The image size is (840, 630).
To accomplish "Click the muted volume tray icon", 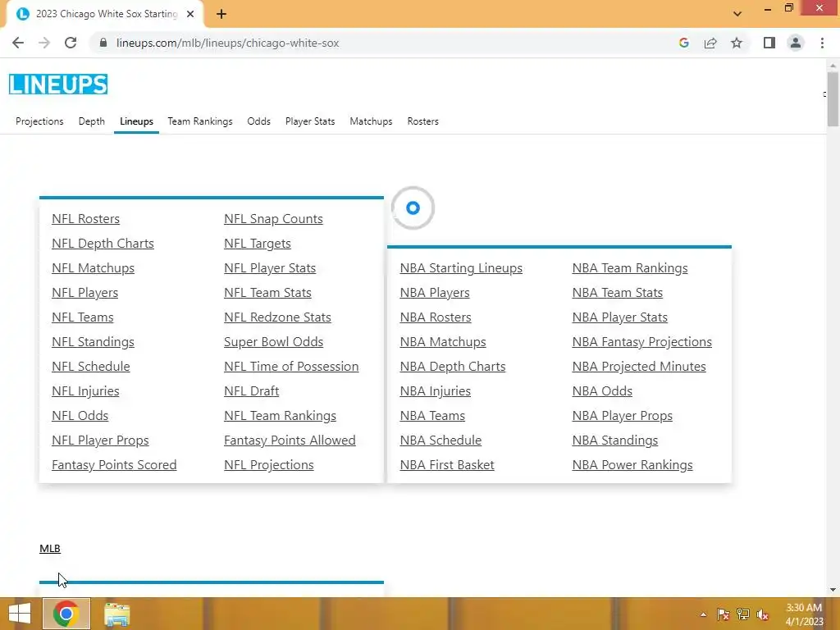I will point(762,614).
